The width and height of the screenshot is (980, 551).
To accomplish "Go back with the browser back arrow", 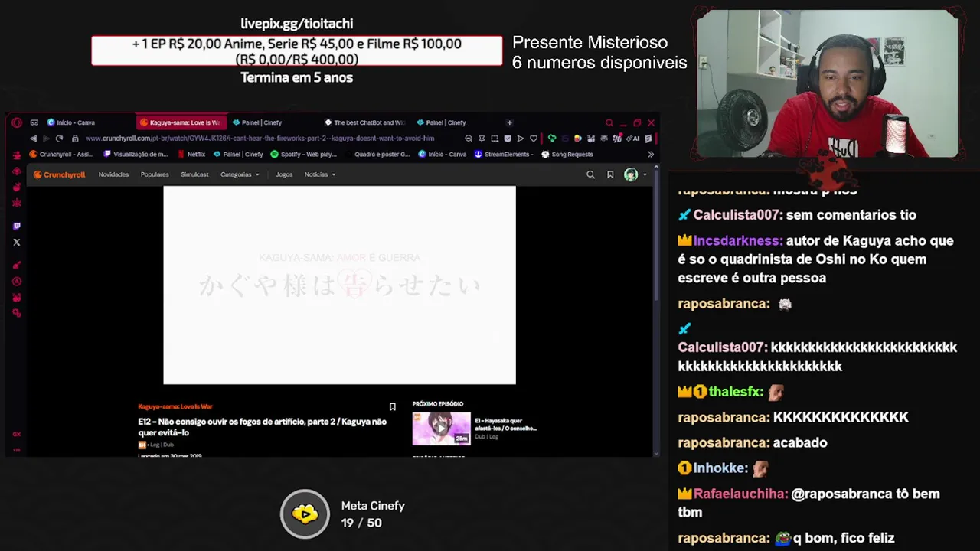I will pyautogui.click(x=33, y=139).
